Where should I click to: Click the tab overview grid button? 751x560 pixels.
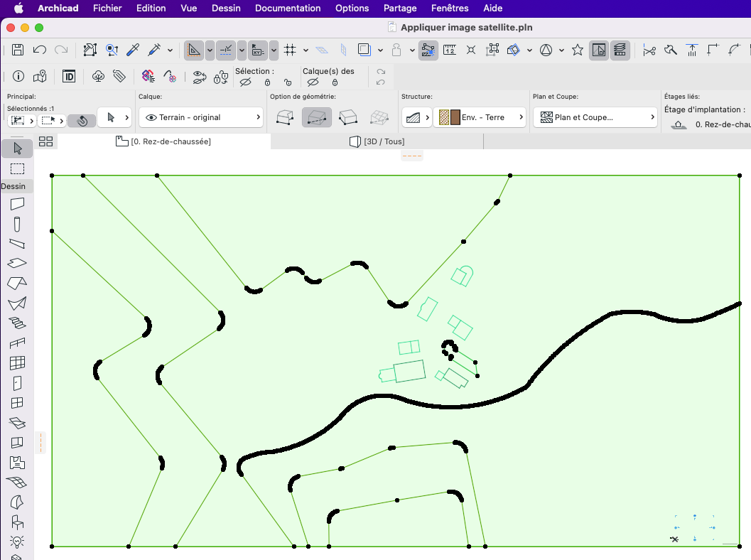click(45, 141)
